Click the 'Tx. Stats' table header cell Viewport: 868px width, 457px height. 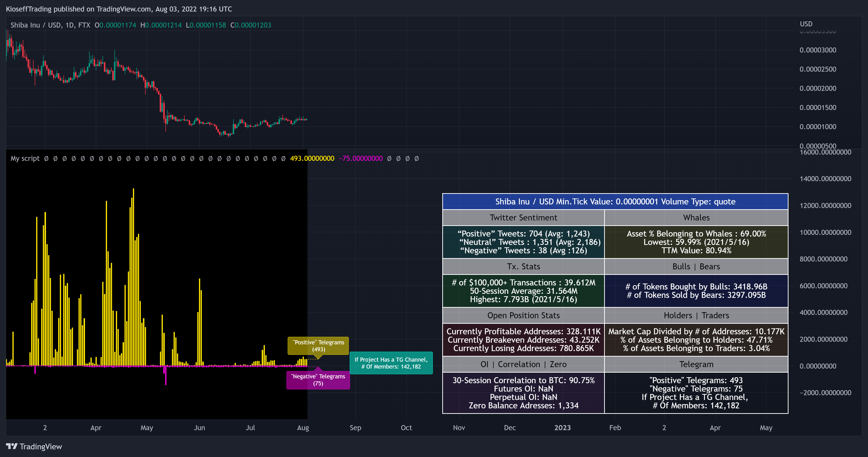523,266
